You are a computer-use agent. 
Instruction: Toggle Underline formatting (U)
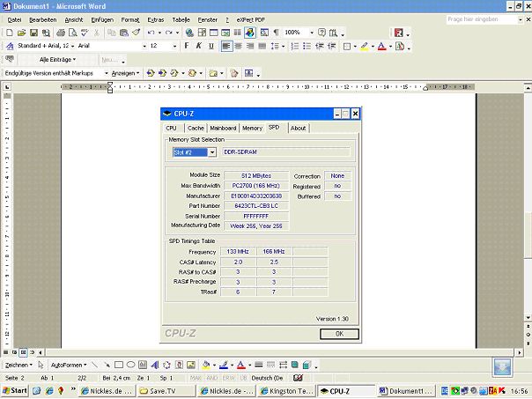click(x=211, y=46)
